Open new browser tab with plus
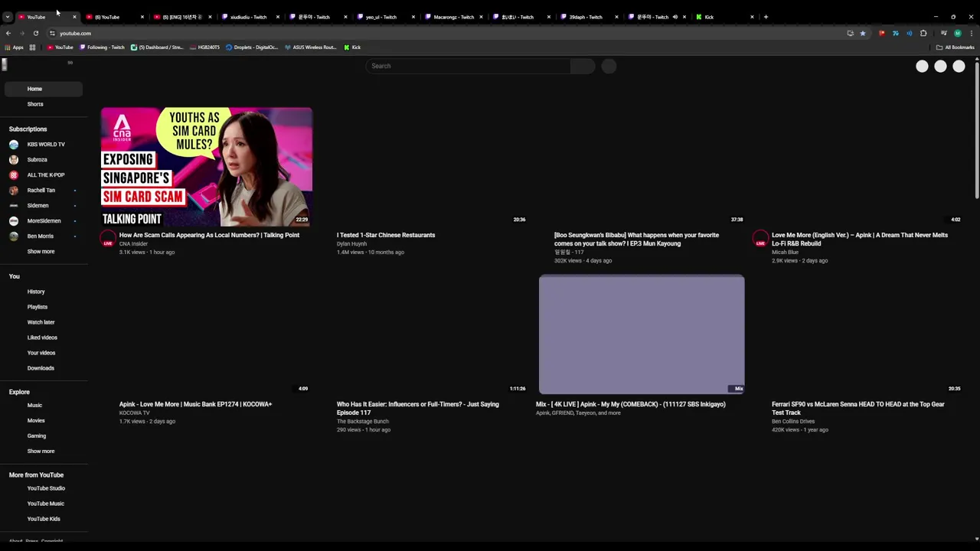Viewport: 980px width, 551px height. [x=766, y=17]
